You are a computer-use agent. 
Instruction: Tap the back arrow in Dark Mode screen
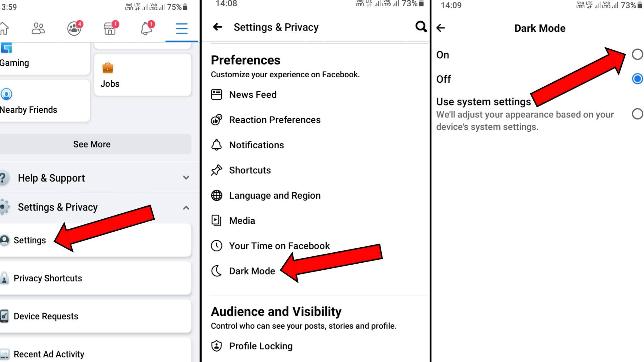(441, 28)
